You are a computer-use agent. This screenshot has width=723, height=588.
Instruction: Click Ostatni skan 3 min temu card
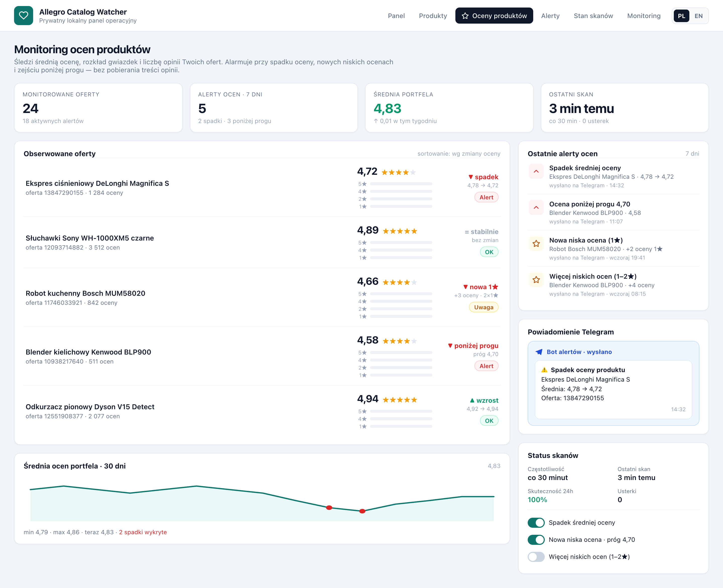pos(624,108)
